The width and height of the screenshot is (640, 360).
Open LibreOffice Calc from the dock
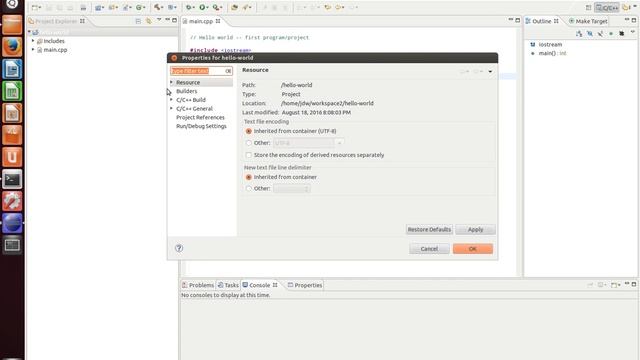12,91
